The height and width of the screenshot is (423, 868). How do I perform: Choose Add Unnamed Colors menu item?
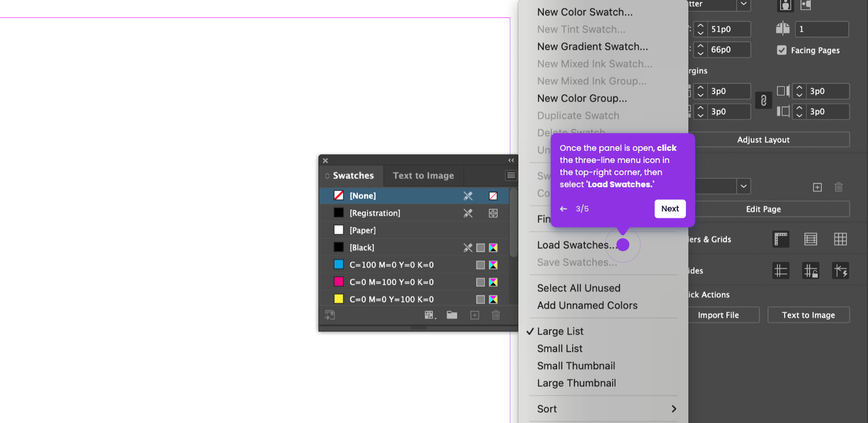coord(587,306)
